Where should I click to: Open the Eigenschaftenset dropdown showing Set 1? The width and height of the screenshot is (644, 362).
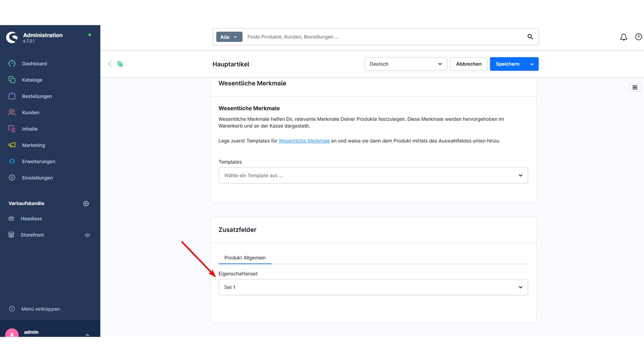coord(373,287)
